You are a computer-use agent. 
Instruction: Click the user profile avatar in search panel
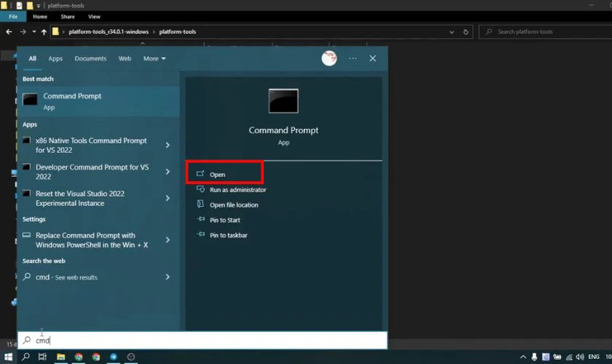pyautogui.click(x=329, y=58)
